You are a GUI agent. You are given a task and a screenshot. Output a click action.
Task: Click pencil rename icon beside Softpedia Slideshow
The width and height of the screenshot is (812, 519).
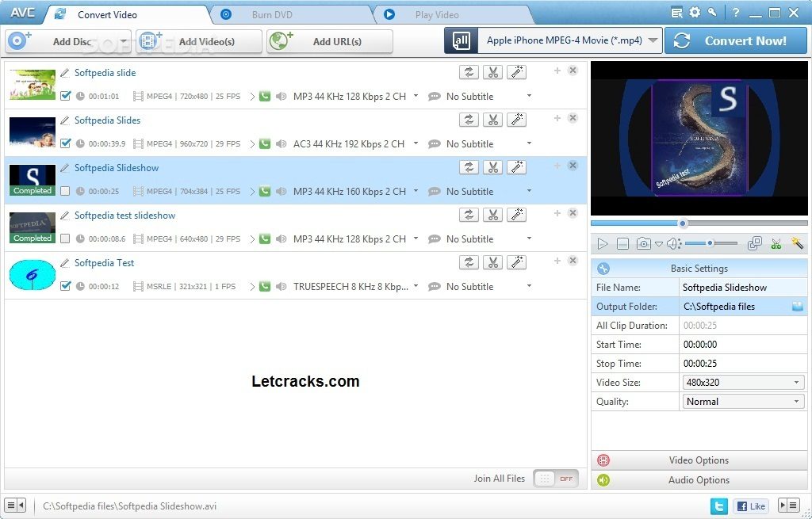coord(65,168)
